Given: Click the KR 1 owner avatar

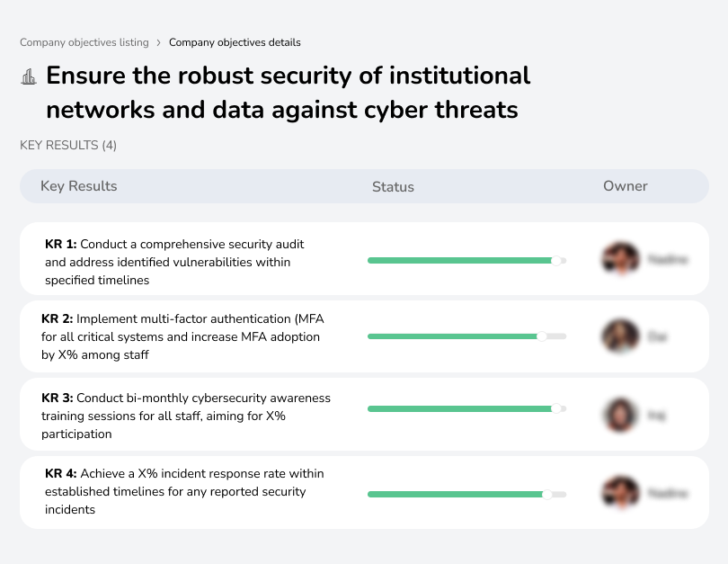Looking at the screenshot, I should tap(621, 259).
